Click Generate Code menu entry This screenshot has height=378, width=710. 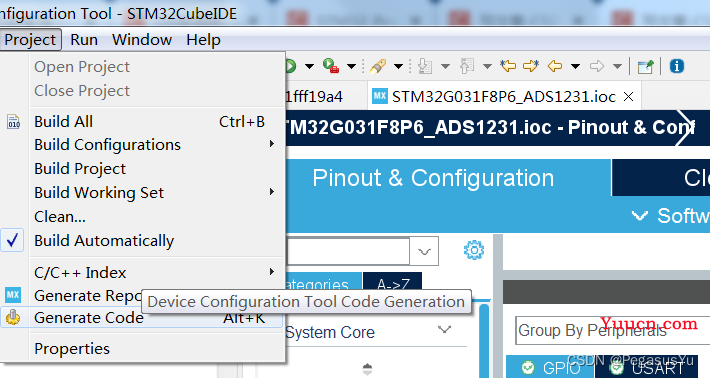[x=143, y=317]
